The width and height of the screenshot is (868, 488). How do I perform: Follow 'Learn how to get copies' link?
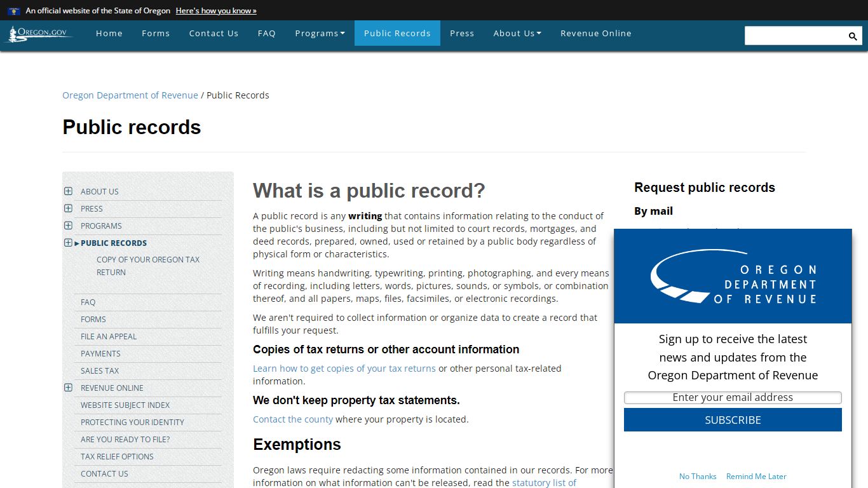(344, 369)
